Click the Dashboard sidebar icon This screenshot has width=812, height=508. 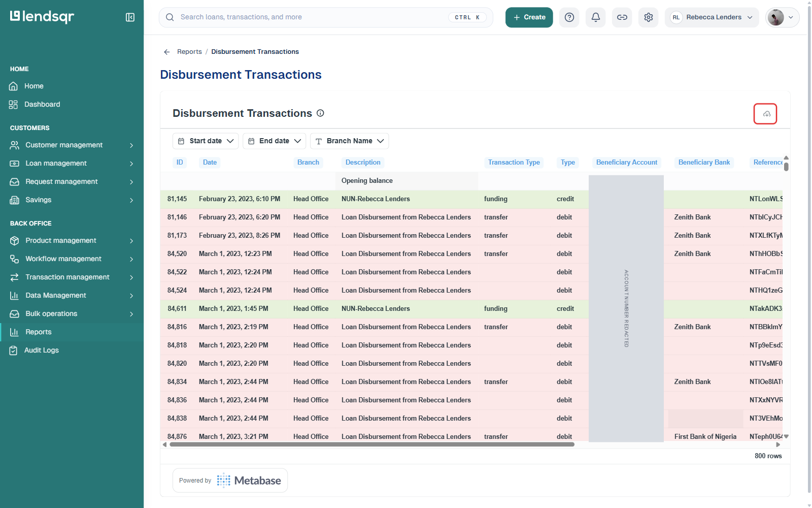14,105
